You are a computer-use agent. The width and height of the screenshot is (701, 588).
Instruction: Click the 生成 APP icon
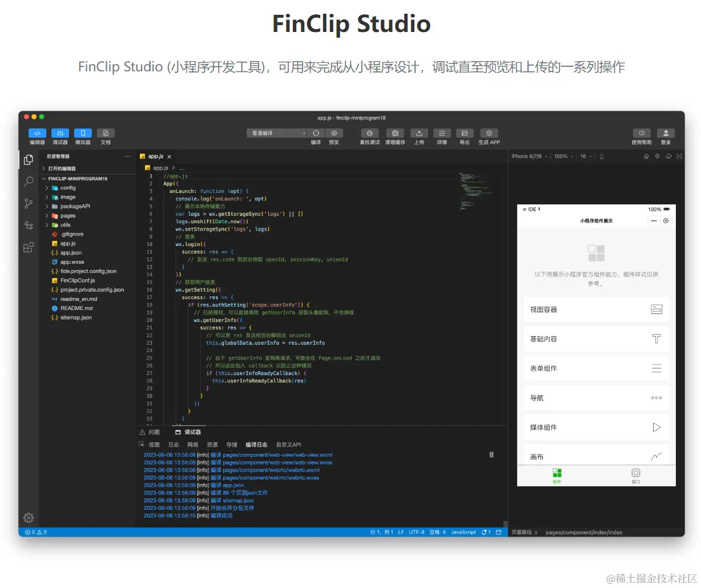489,133
